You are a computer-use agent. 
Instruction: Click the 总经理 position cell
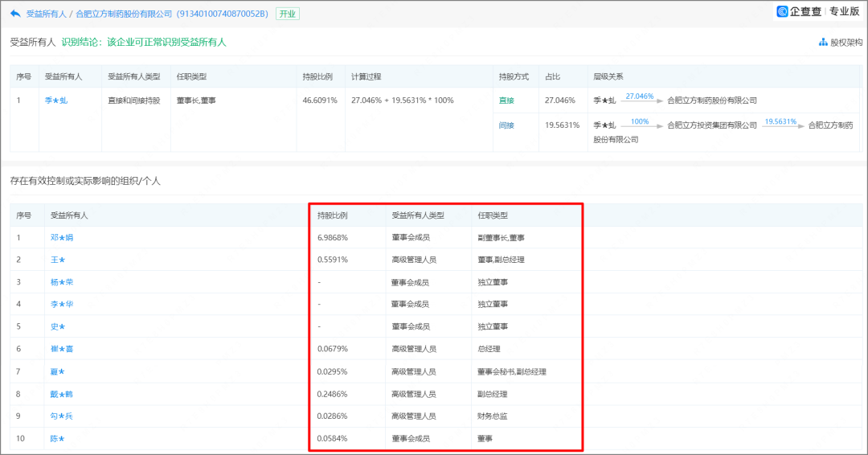coord(489,349)
